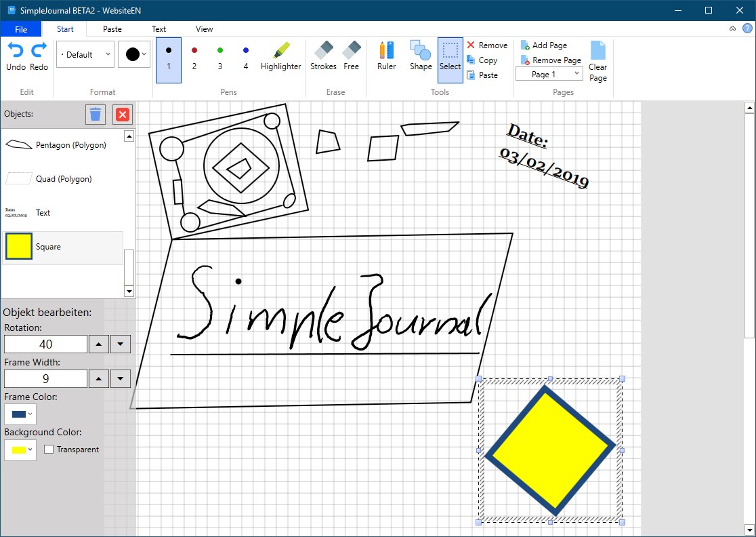Select Pentagon (Polygon) in objects list
Image resolution: width=756 pixels, height=537 pixels.
pyautogui.click(x=63, y=144)
